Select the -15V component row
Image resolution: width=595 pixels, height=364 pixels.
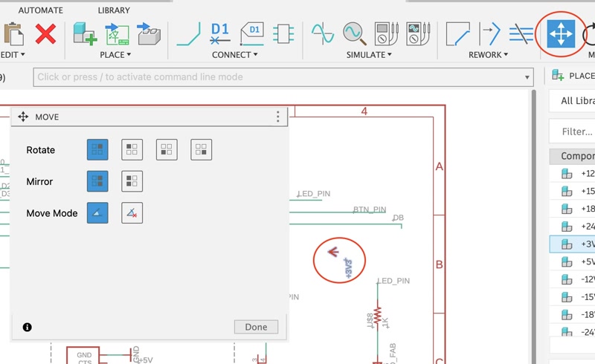[x=572, y=297]
